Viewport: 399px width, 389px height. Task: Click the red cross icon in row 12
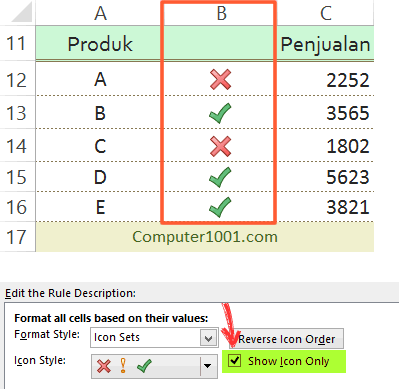[x=220, y=80]
